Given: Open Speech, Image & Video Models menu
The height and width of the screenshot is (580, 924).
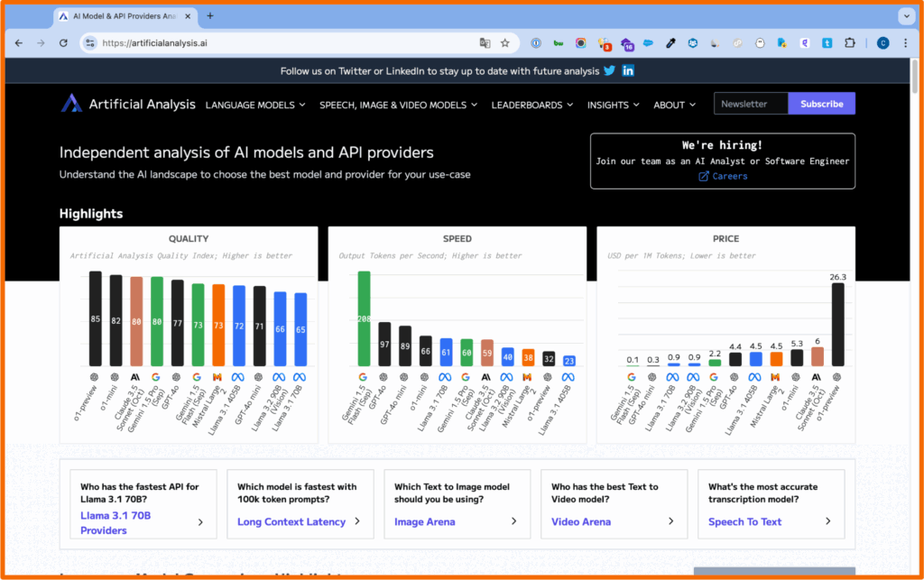Looking at the screenshot, I should tap(398, 105).
